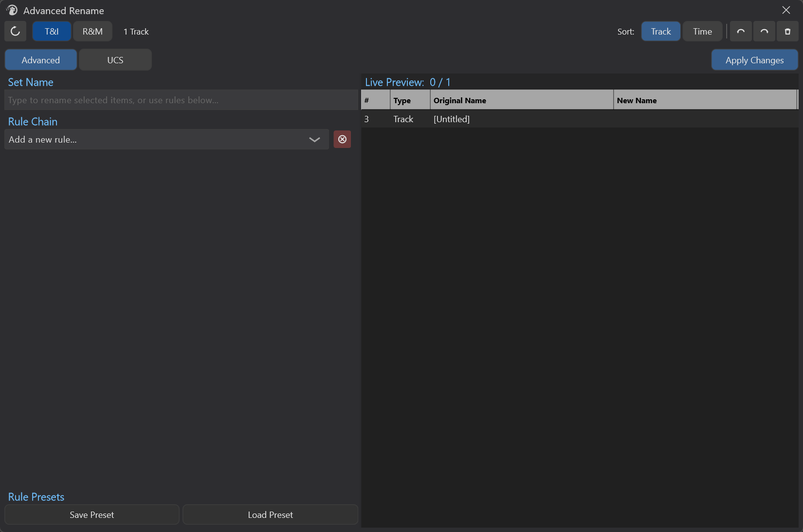Click the redo arrow icon
The width and height of the screenshot is (803, 532).
tap(764, 31)
